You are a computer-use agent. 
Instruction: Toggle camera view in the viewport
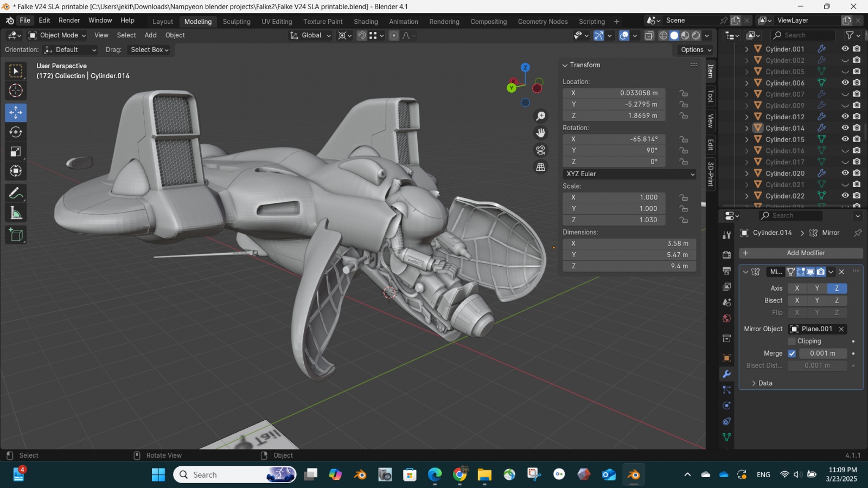pyautogui.click(x=541, y=150)
